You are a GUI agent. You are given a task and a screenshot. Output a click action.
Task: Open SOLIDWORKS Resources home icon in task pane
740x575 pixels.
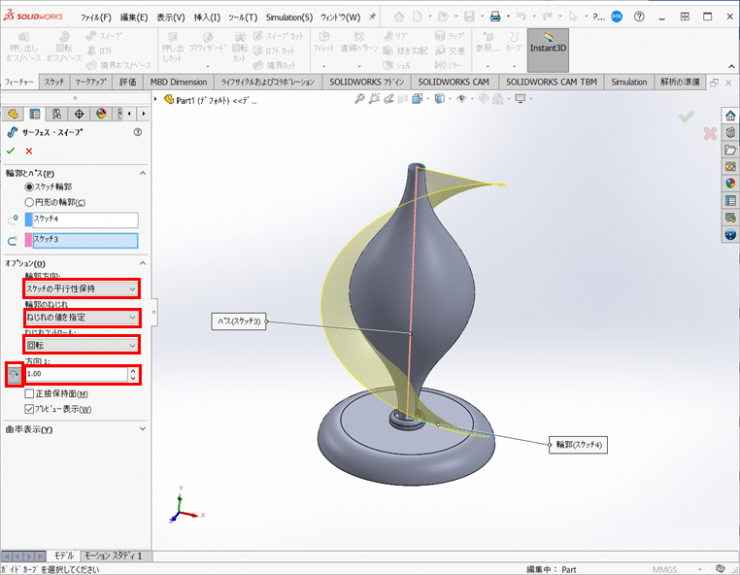coord(730,115)
